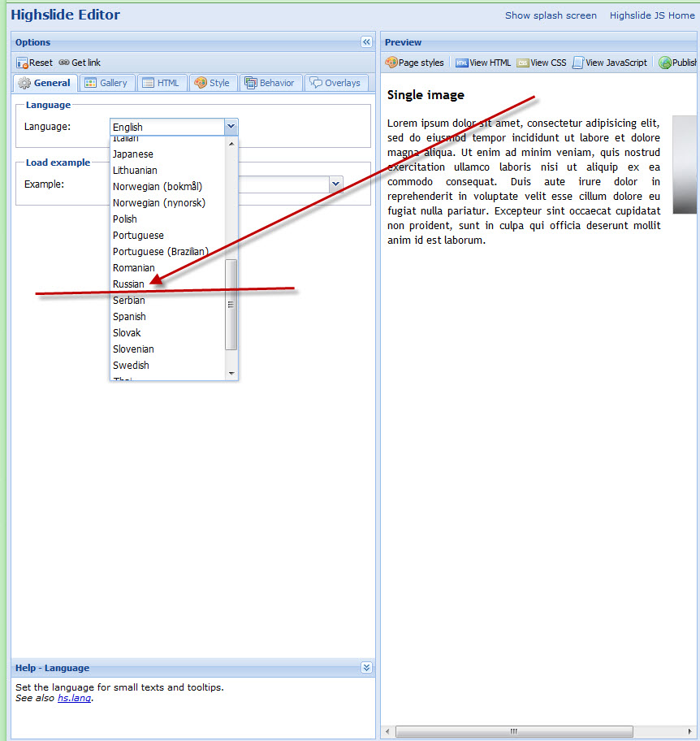
Task: Open the Overlays tab
Action: (x=335, y=83)
